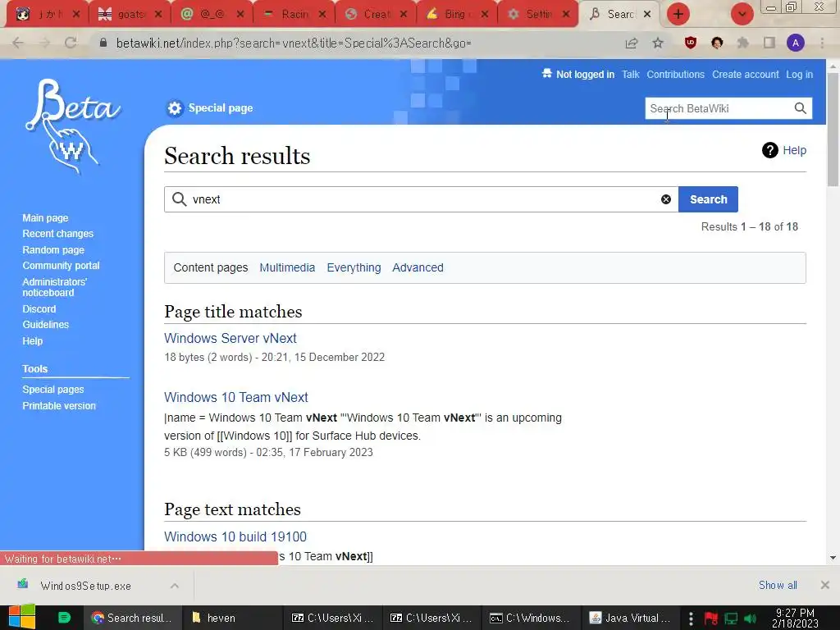Open the tab search dropdown button

[x=742, y=15]
